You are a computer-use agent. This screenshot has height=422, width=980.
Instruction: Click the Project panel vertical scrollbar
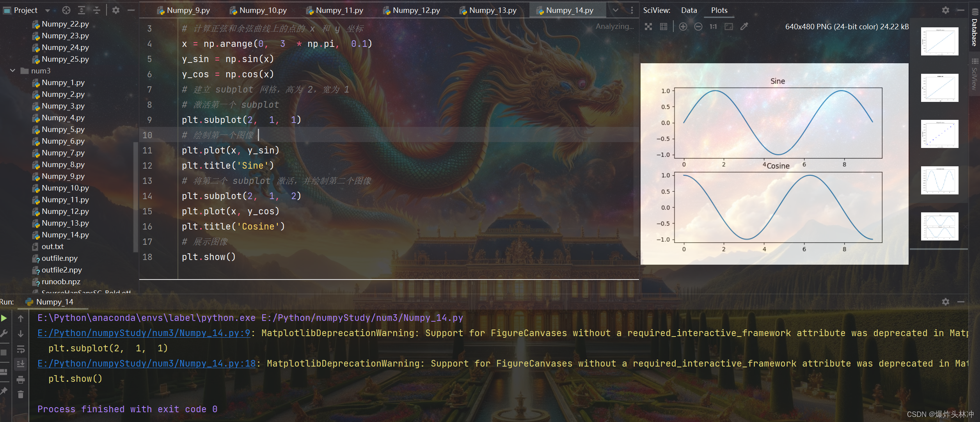[x=135, y=197]
